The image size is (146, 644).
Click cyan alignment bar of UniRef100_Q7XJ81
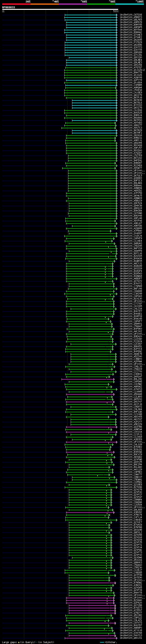[91, 55]
